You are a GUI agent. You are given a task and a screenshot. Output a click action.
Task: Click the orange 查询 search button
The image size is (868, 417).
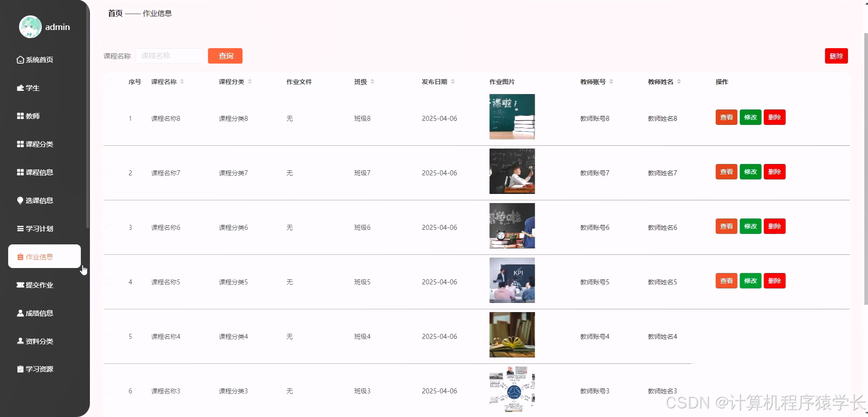(x=225, y=56)
